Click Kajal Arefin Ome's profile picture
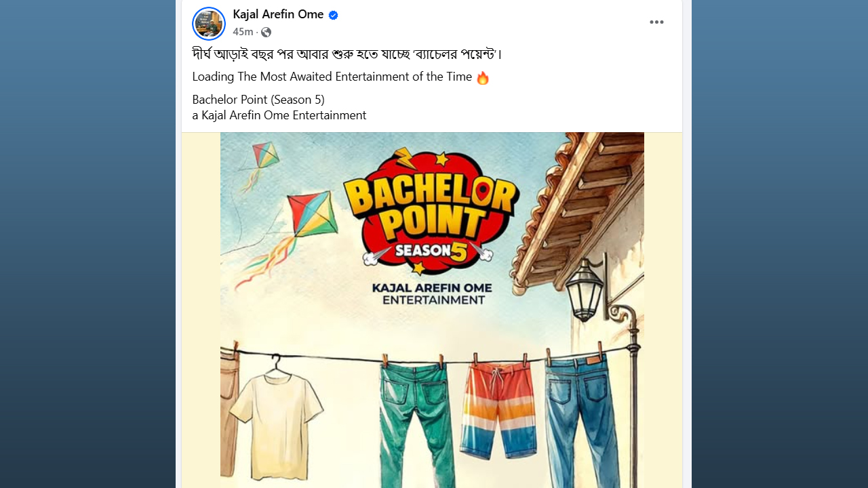868x488 pixels. pos(209,24)
